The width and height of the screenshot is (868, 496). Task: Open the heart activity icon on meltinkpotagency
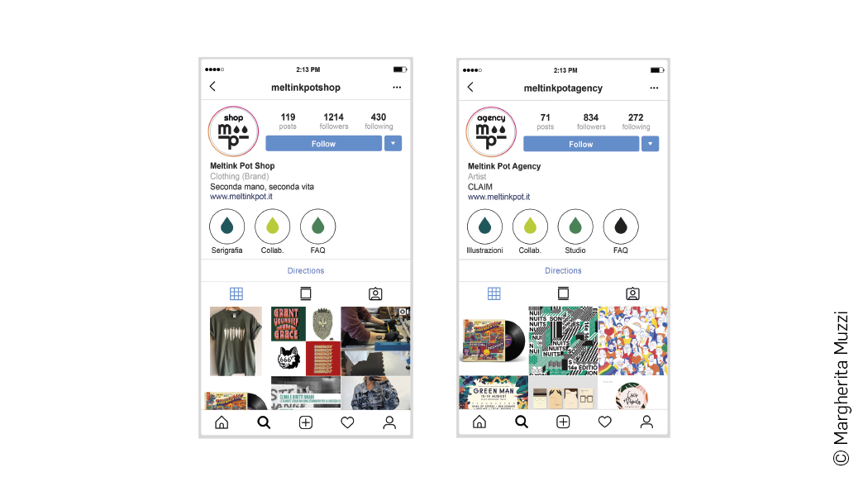[604, 422]
